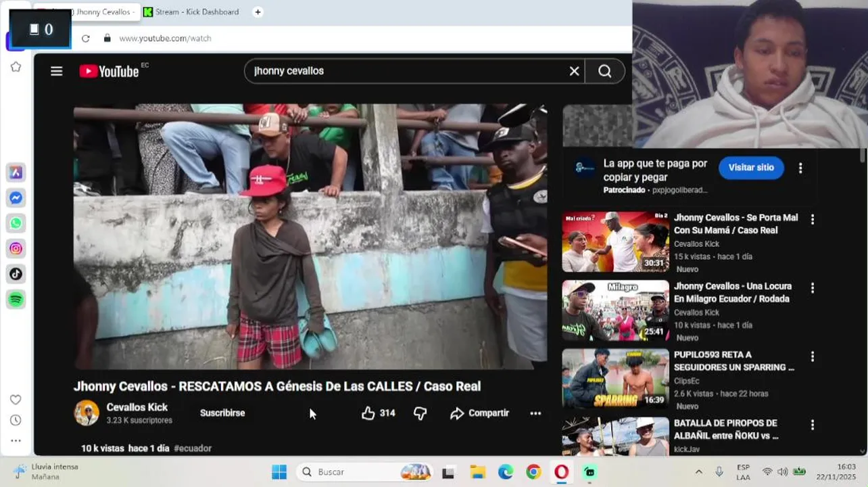Image resolution: width=868 pixels, height=487 pixels.
Task: Open Task View on the taskbar
Action: 448,472
